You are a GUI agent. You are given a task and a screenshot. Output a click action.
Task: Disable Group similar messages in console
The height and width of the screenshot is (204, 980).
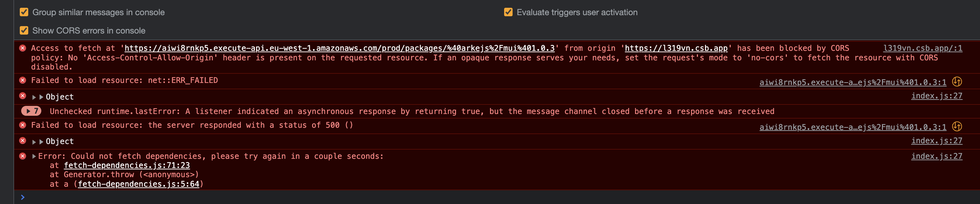click(24, 12)
